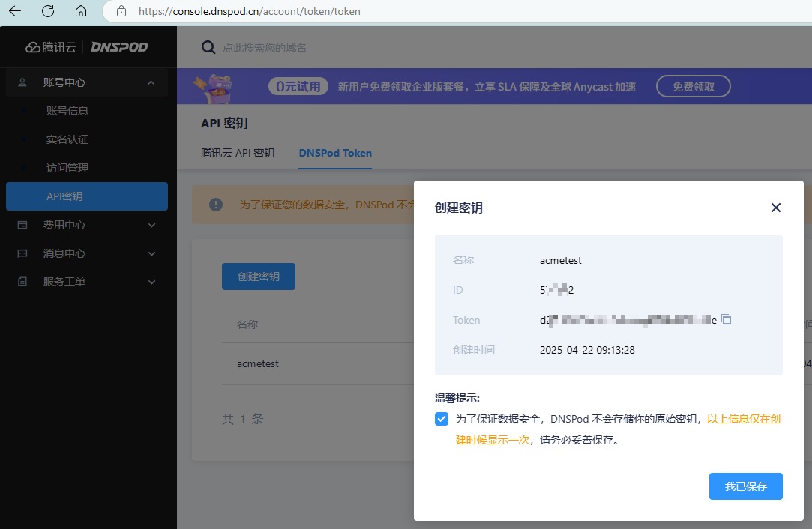
Task: Click the blurred ID value in dialog
Action: 556,290
